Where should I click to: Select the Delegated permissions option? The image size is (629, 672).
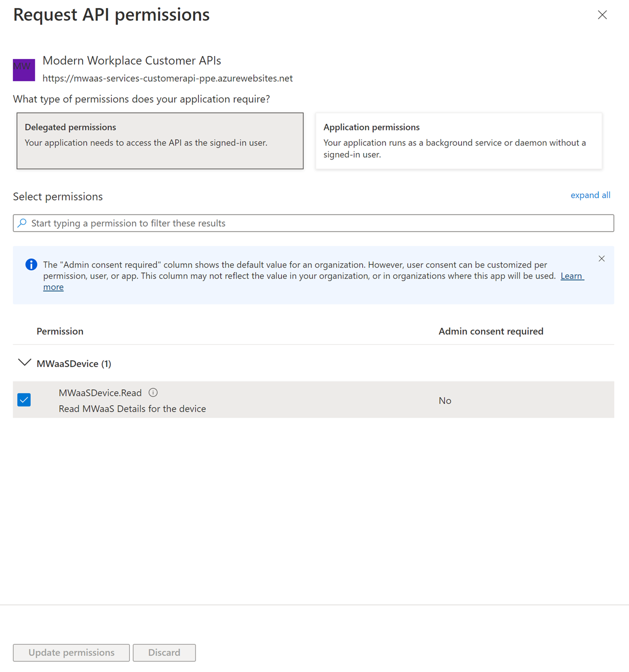click(x=159, y=140)
